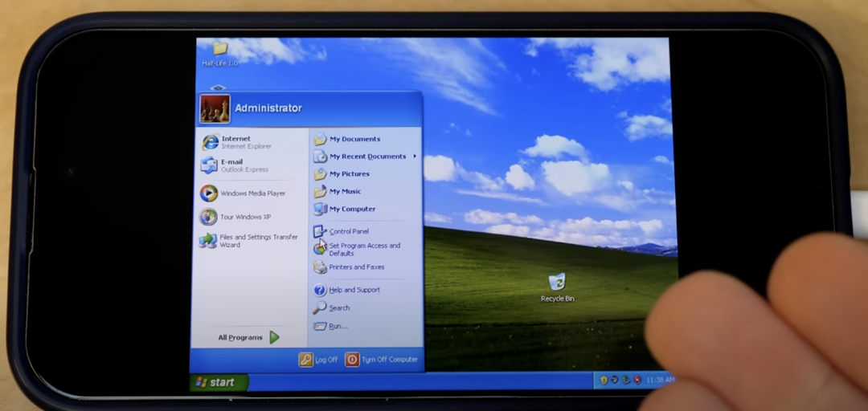This screenshot has height=411, width=868.
Task: Open My Computer from the Start menu
Action: pyautogui.click(x=344, y=209)
